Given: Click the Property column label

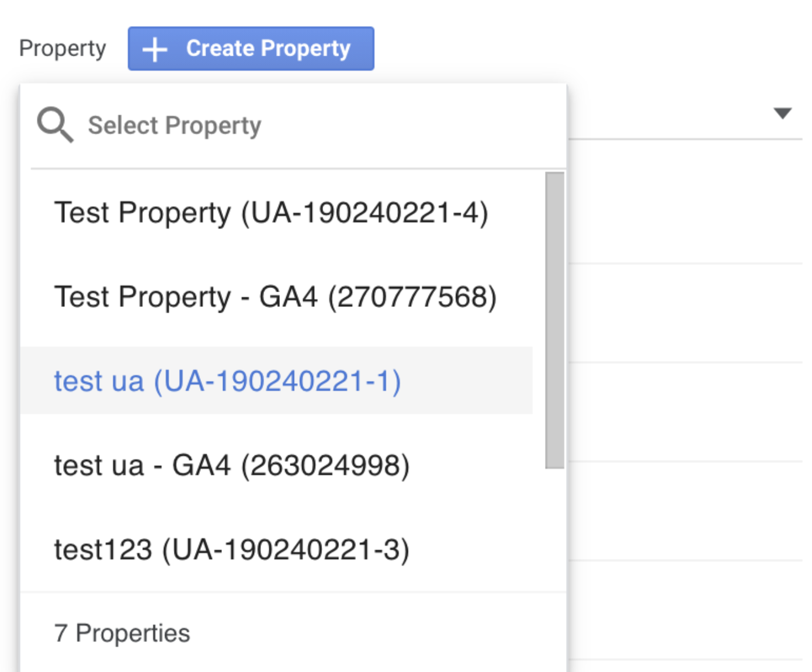Looking at the screenshot, I should point(63,49).
